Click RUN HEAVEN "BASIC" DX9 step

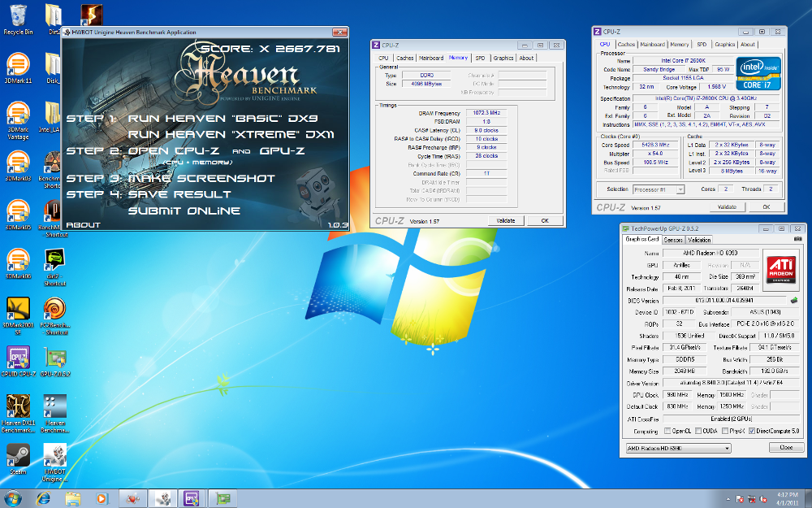222,118
